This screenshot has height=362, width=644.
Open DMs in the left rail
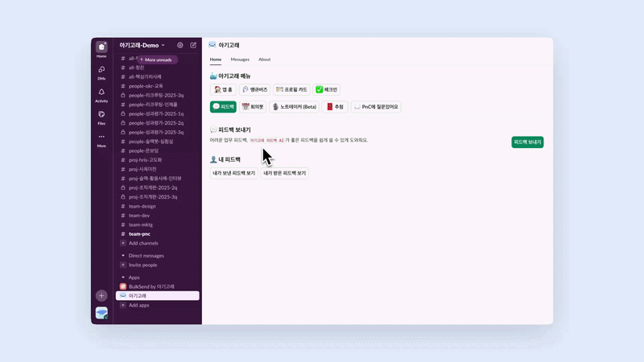101,72
